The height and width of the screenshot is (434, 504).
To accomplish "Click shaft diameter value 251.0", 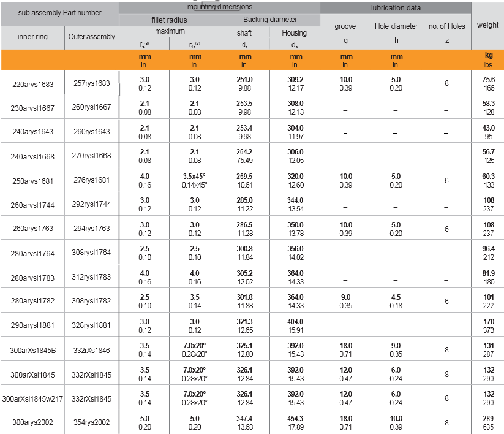I will [x=244, y=80].
